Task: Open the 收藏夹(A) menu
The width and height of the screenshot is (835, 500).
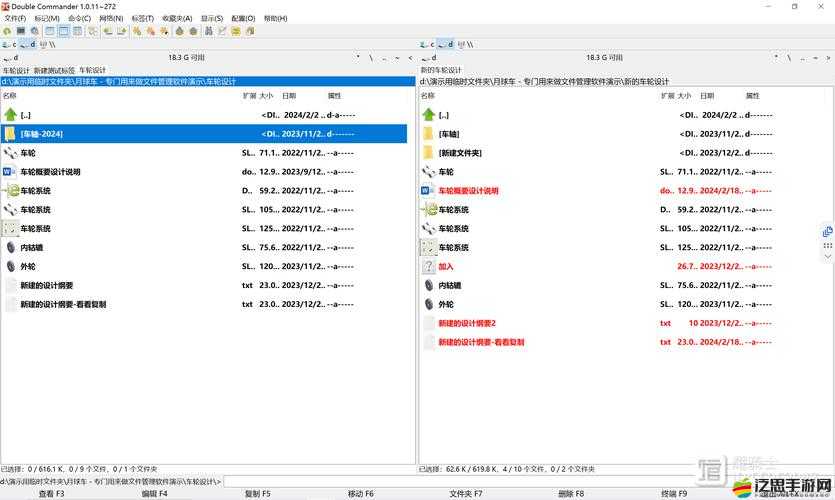Action: click(177, 19)
